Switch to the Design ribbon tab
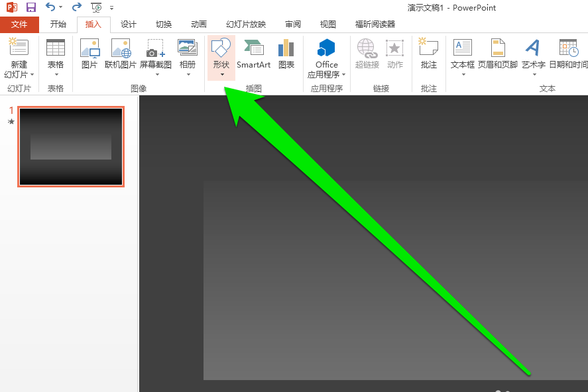The image size is (588, 392). click(128, 24)
